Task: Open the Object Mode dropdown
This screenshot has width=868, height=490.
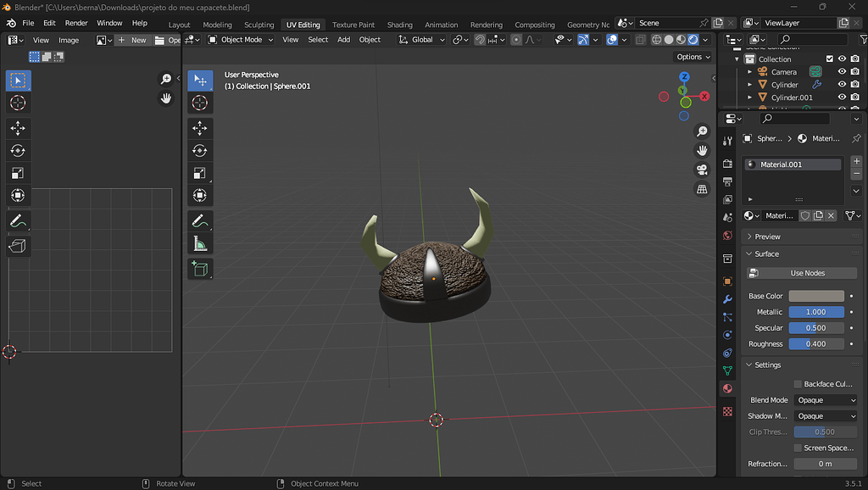Action: [240, 39]
